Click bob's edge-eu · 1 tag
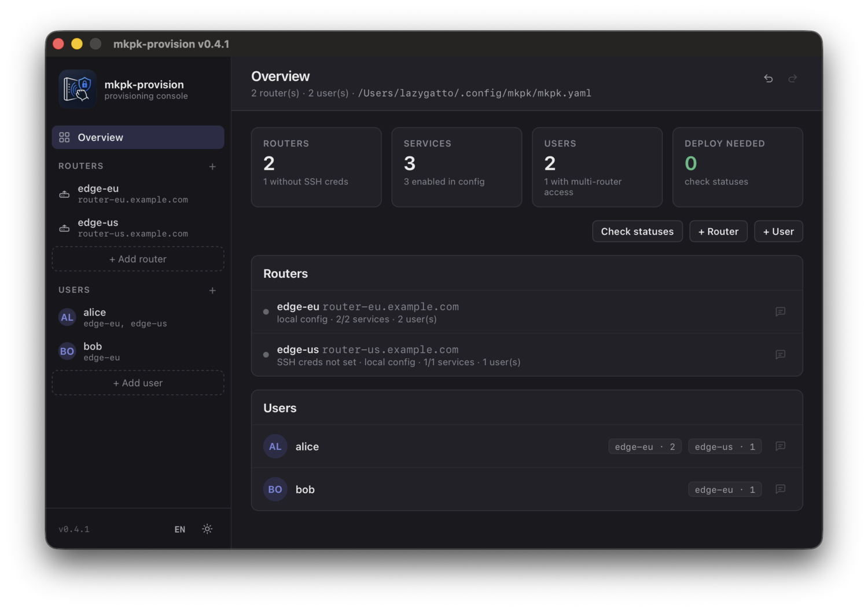Viewport: 868px width, 609px height. 724,489
